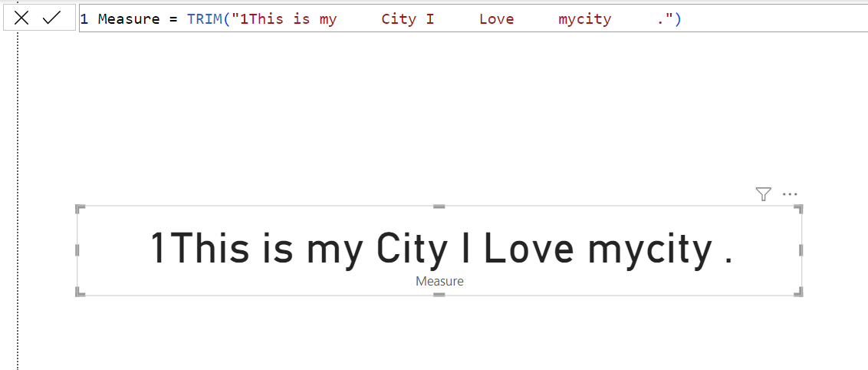Open the filter icon on the card visual

tap(763, 194)
